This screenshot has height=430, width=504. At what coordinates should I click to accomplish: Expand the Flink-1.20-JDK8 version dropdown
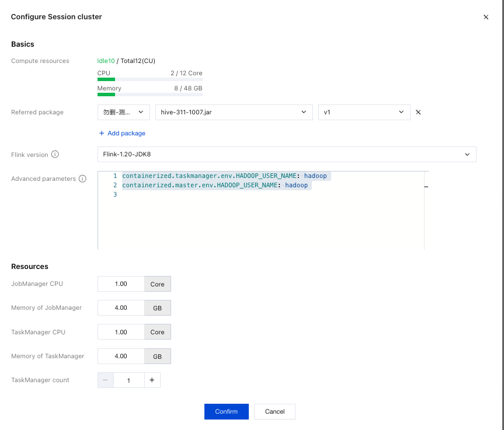click(287, 155)
